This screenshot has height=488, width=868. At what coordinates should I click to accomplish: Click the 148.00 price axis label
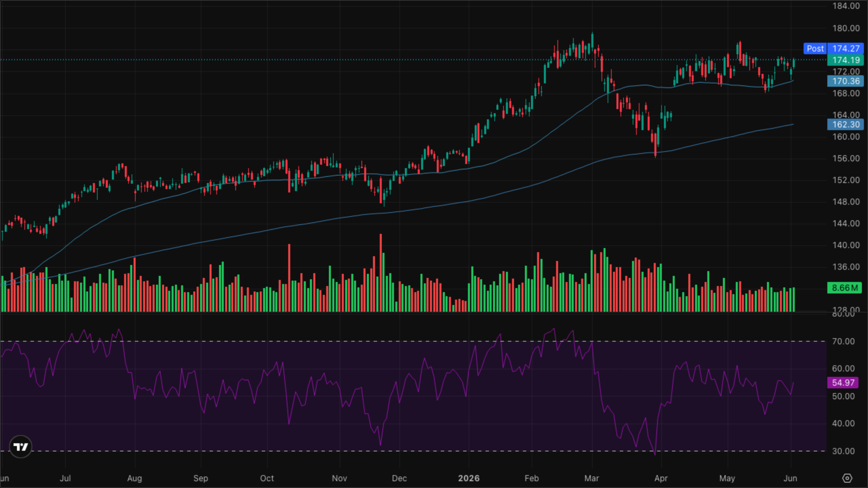click(x=846, y=202)
